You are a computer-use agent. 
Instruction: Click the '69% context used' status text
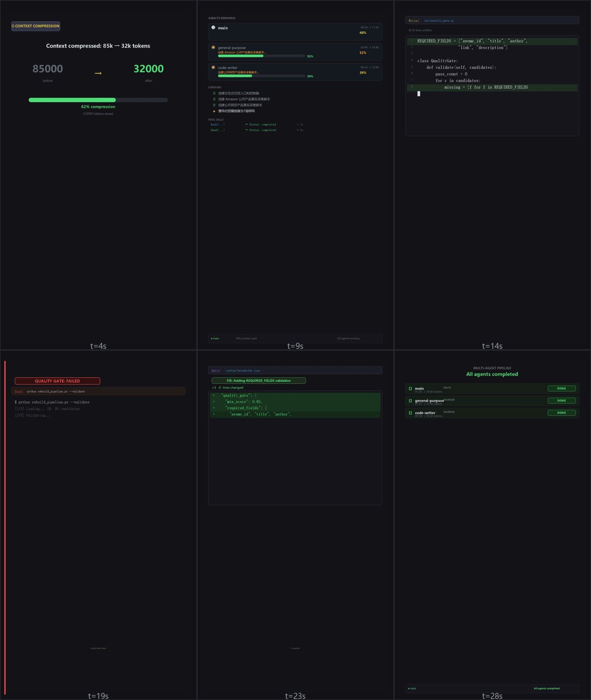[x=246, y=339]
